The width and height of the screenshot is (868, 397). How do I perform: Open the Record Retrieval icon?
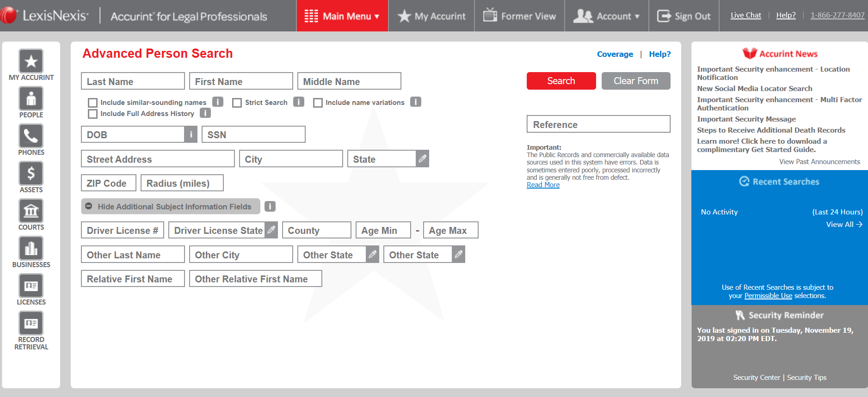point(31,324)
